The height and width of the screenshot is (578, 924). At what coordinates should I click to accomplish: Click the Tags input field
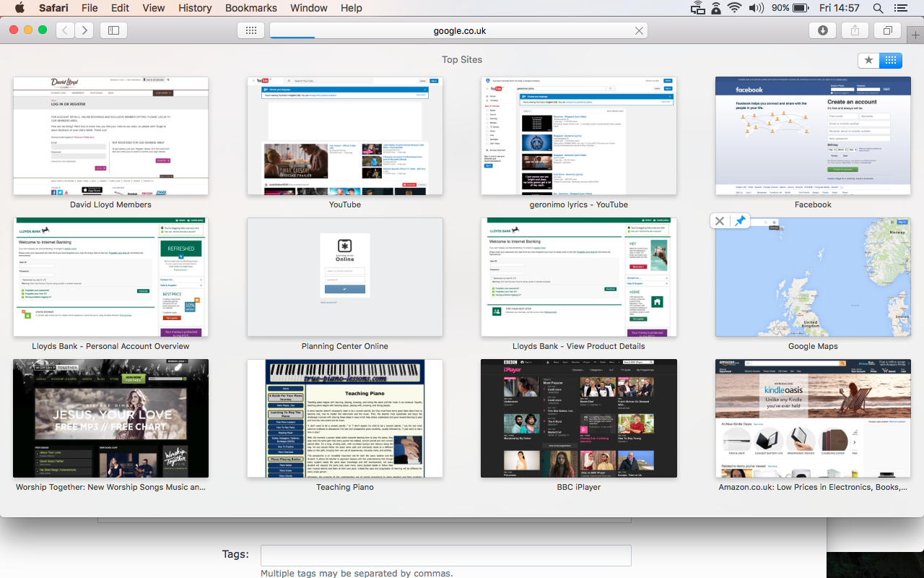click(x=445, y=555)
